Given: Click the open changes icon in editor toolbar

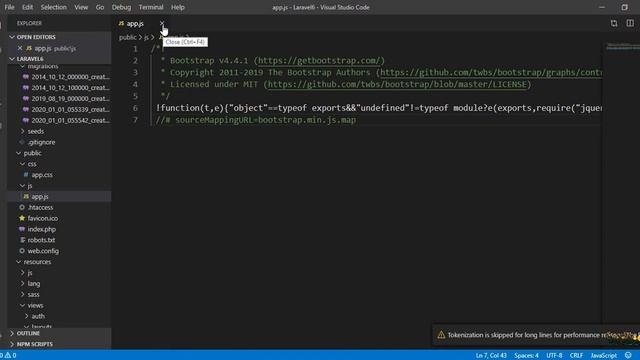Looking at the screenshot, I should [614, 23].
